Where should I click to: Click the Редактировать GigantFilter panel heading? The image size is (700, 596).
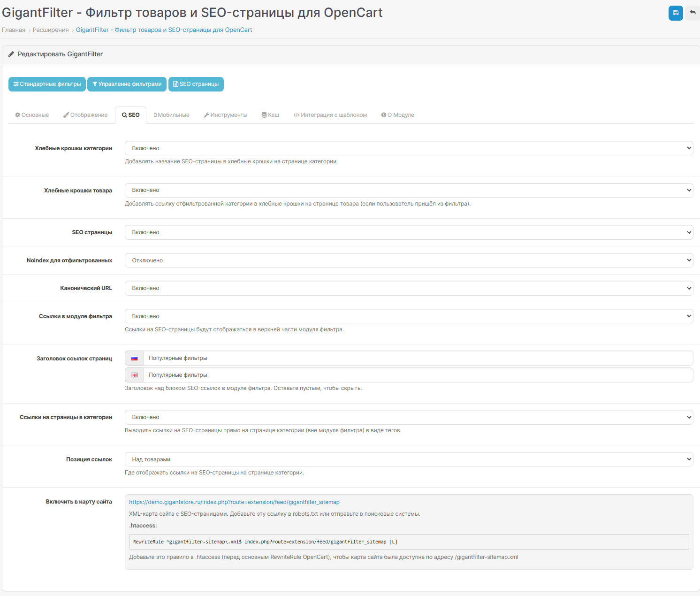60,54
